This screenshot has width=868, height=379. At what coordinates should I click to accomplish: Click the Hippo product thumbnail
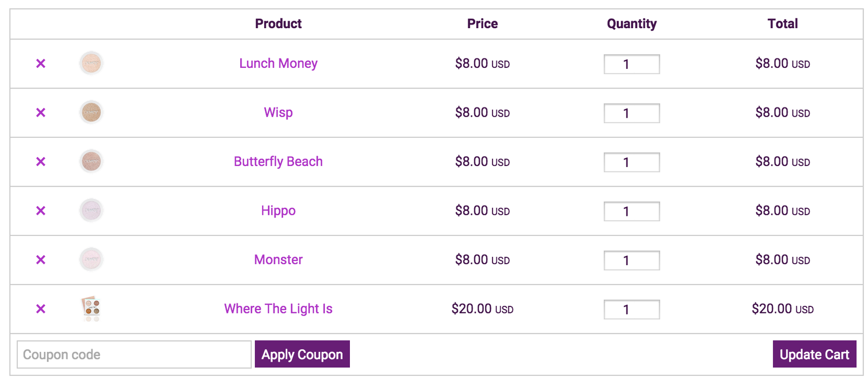[x=91, y=210]
